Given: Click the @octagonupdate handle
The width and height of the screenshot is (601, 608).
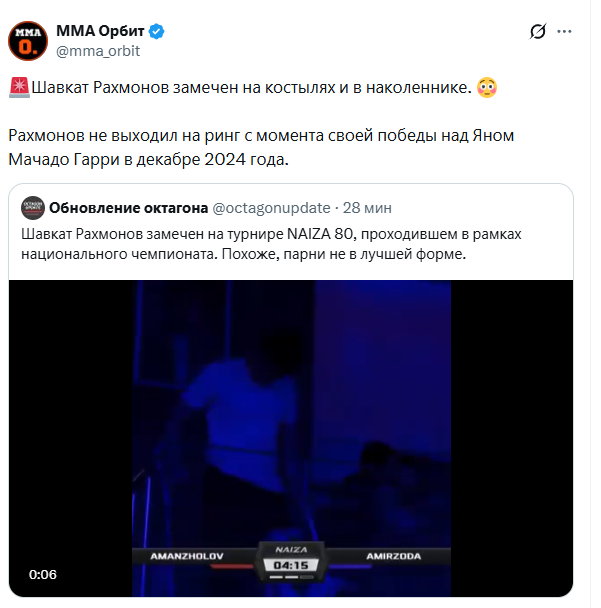Looking at the screenshot, I should click(x=271, y=208).
